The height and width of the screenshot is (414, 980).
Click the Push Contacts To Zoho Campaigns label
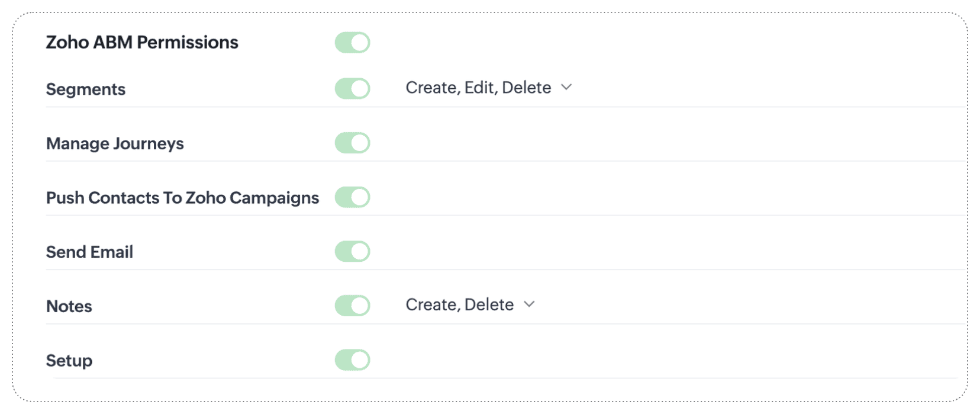(182, 198)
